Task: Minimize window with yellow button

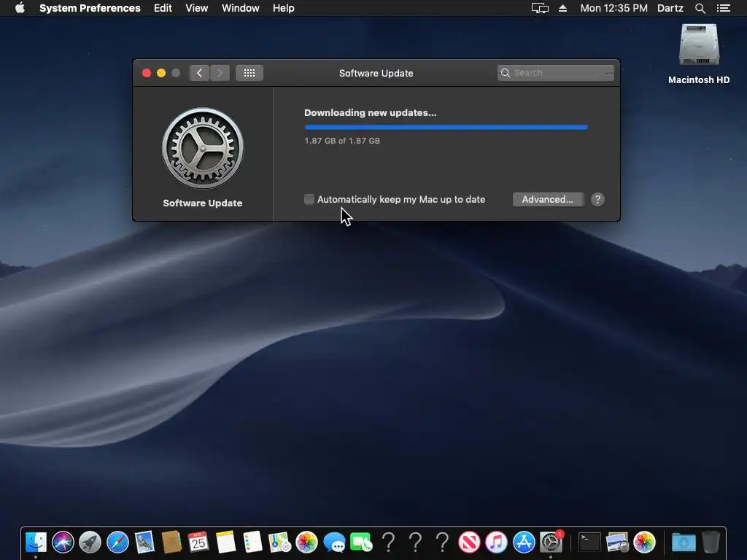Action: [x=161, y=73]
